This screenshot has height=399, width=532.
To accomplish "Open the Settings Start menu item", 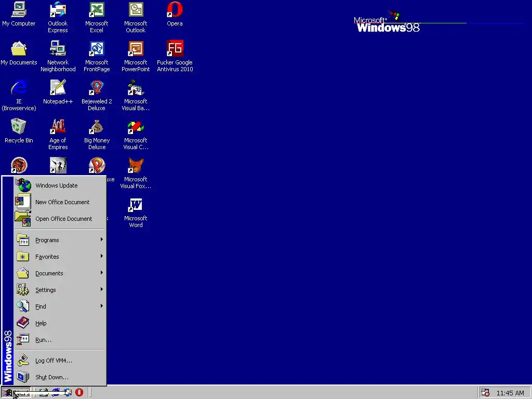I will (60, 290).
